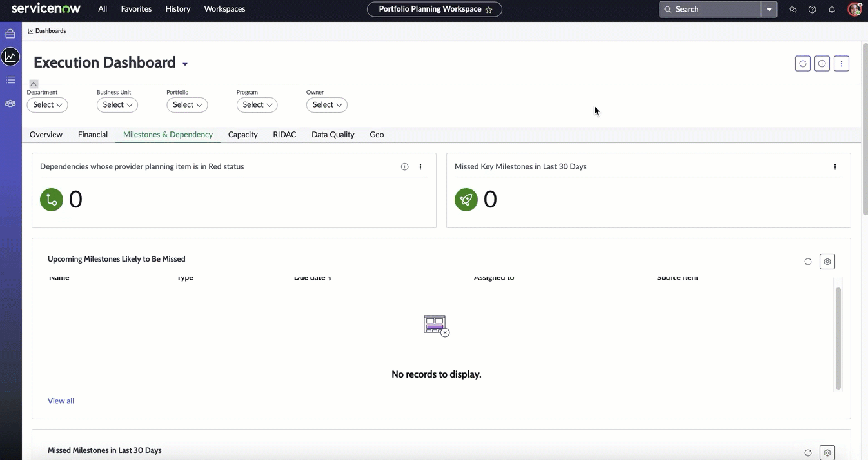868x460 pixels.
Task: Open dashboard info icon in header
Action: click(822, 63)
